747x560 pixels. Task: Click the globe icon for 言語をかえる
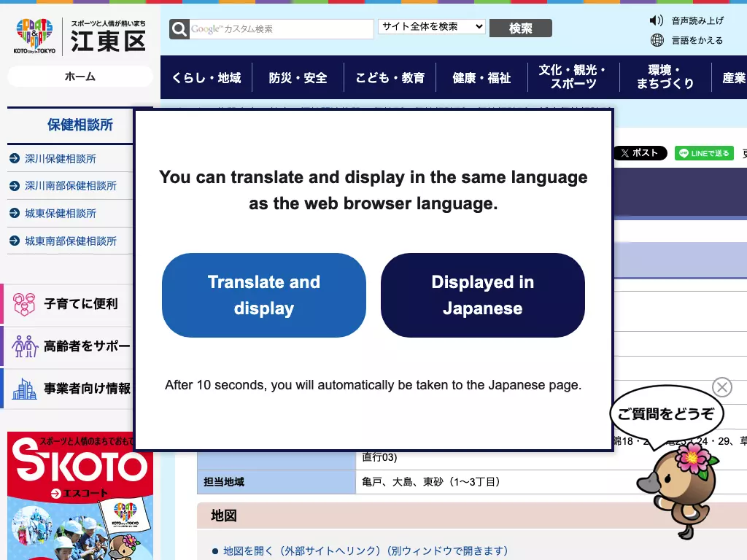pyautogui.click(x=657, y=41)
